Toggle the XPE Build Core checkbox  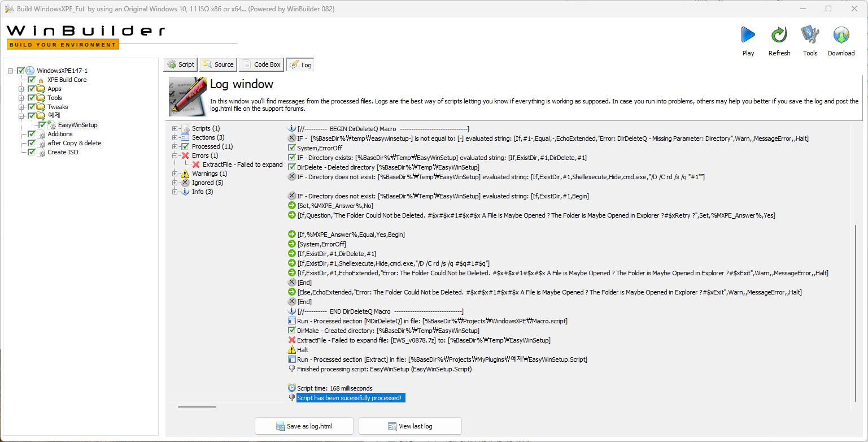pos(32,80)
